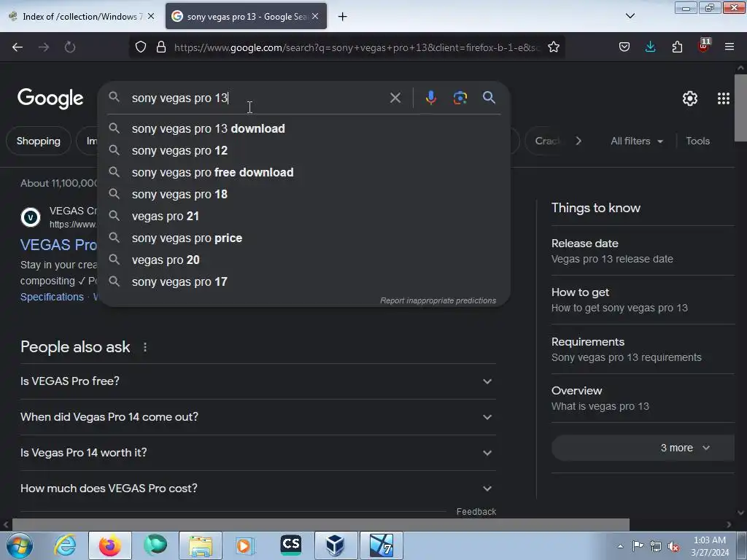Open Overview What is vegas pro 13
The image size is (747, 560).
pyautogui.click(x=643, y=399)
